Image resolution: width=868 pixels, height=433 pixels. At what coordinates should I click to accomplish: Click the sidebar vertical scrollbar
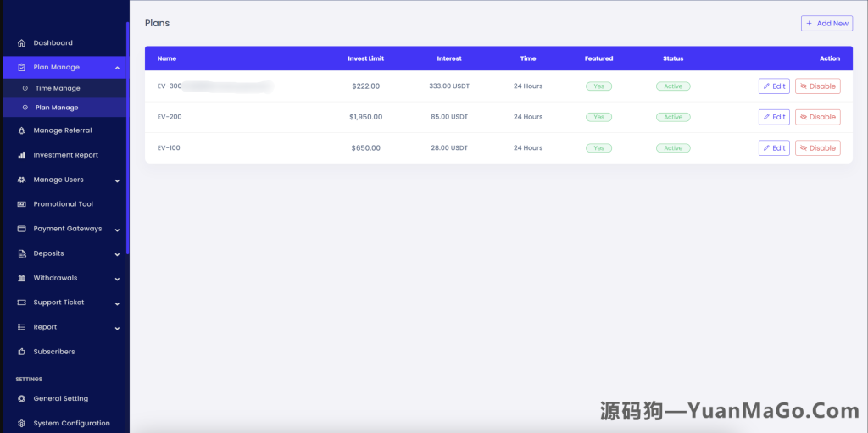coord(128,138)
